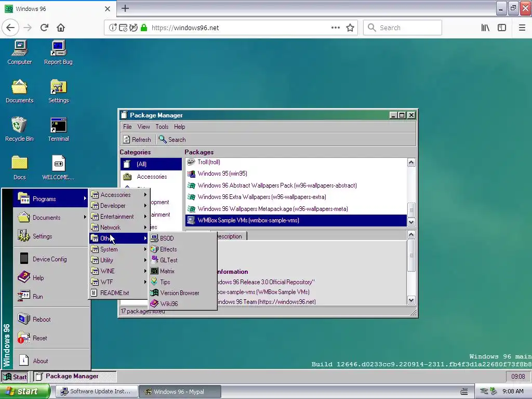This screenshot has height=399, width=532.
Task: Switch to Software Update Inst... taskbar item
Action: (97, 392)
